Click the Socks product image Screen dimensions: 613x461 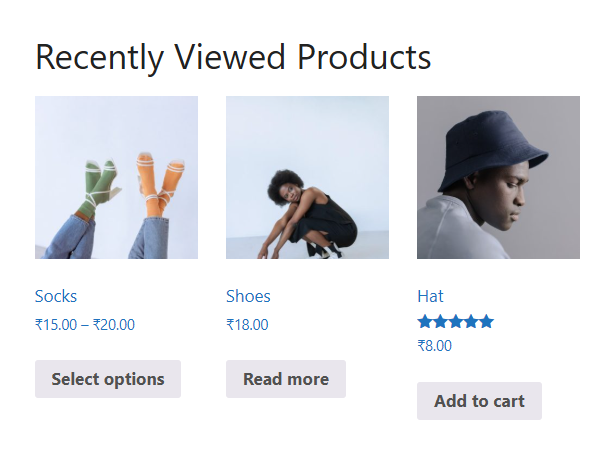116,177
